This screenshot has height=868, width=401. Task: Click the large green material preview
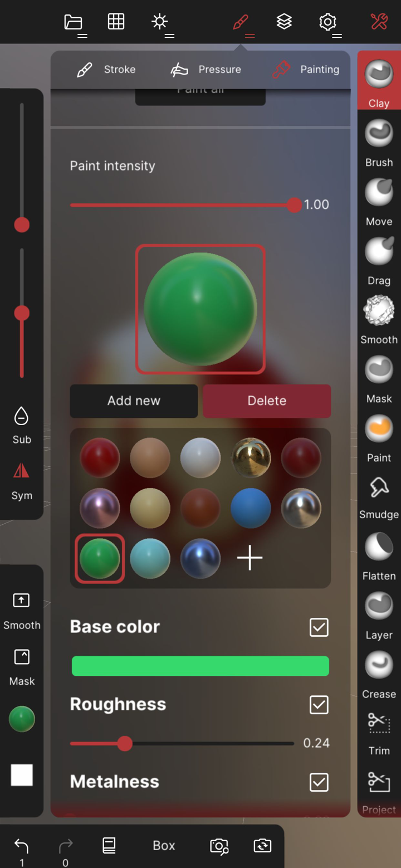[x=200, y=309]
